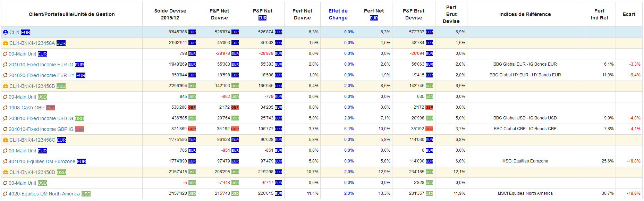Click unit icon beside 4020-Equities DM North America
Viewport: 644px width, 201px height.
(x=5, y=194)
